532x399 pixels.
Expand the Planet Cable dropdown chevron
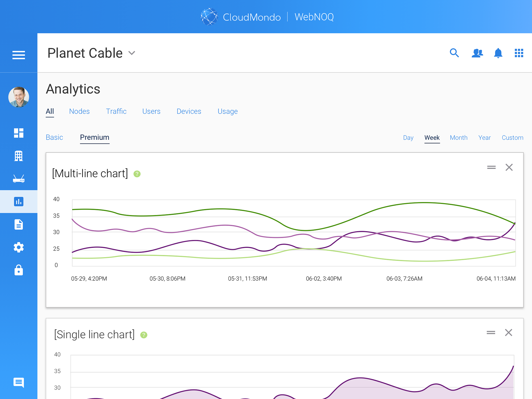click(132, 53)
